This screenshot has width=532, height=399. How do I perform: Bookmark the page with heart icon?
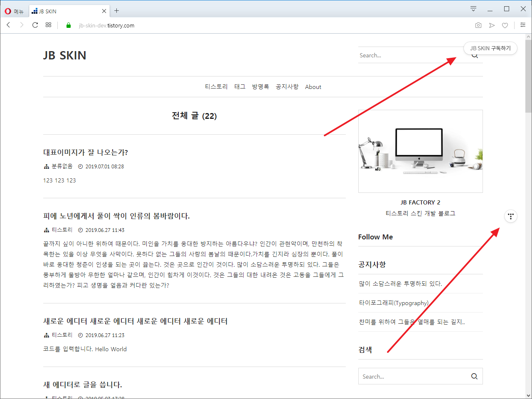(x=505, y=25)
